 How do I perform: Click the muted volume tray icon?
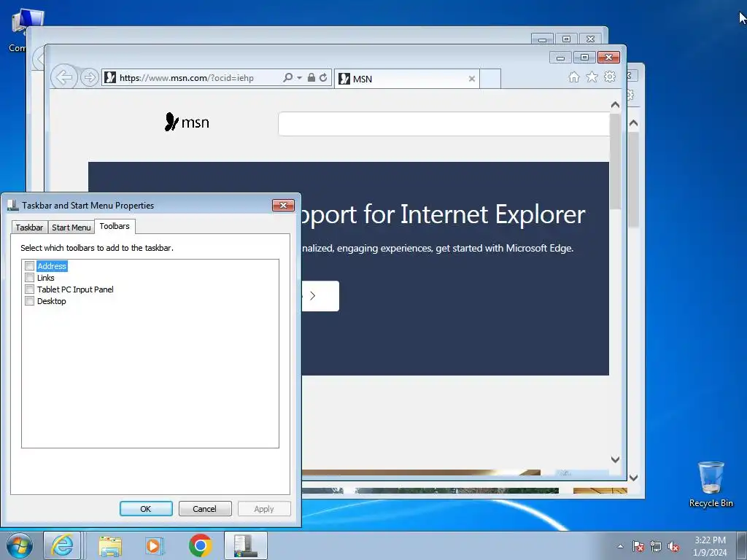coord(673,546)
